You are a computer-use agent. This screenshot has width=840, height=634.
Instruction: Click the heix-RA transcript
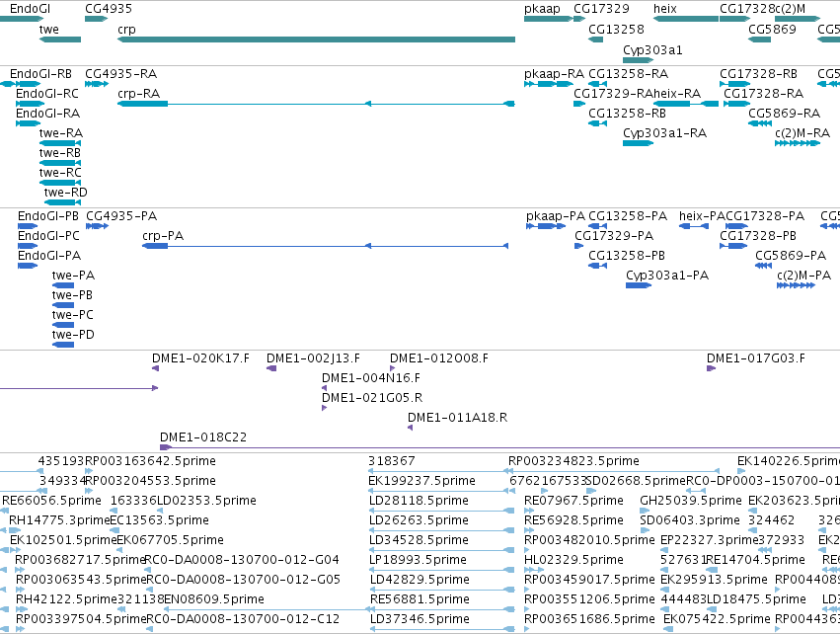(x=686, y=104)
